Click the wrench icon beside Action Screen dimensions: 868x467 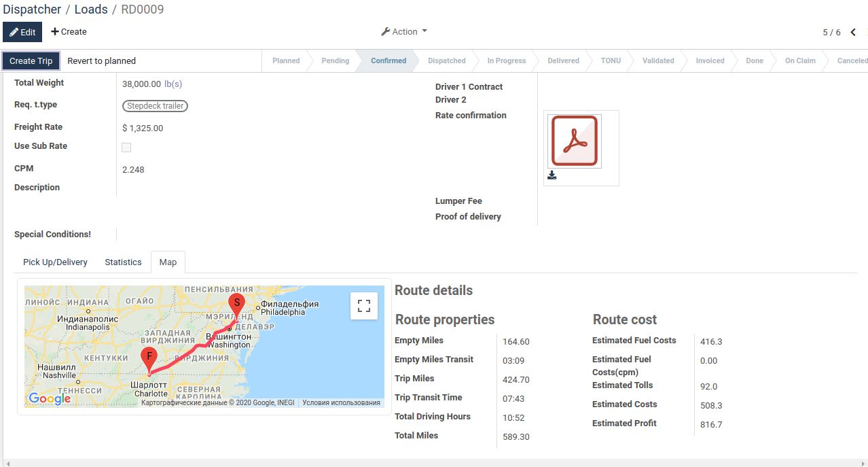[384, 31]
